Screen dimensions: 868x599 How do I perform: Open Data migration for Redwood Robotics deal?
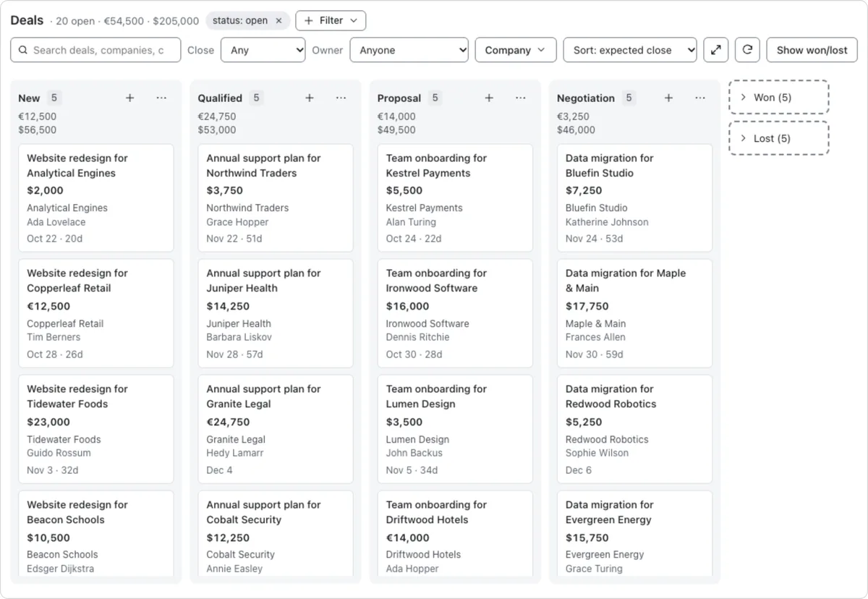[634, 429]
